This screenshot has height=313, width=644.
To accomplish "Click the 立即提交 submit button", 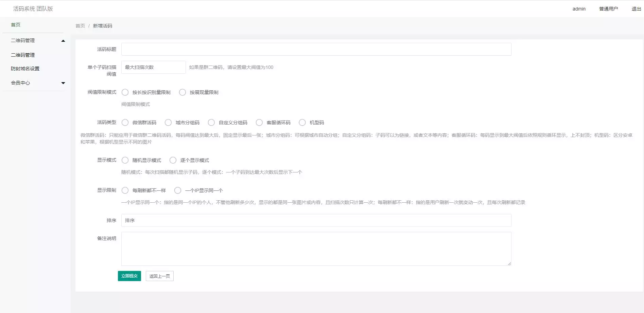I will click(129, 276).
